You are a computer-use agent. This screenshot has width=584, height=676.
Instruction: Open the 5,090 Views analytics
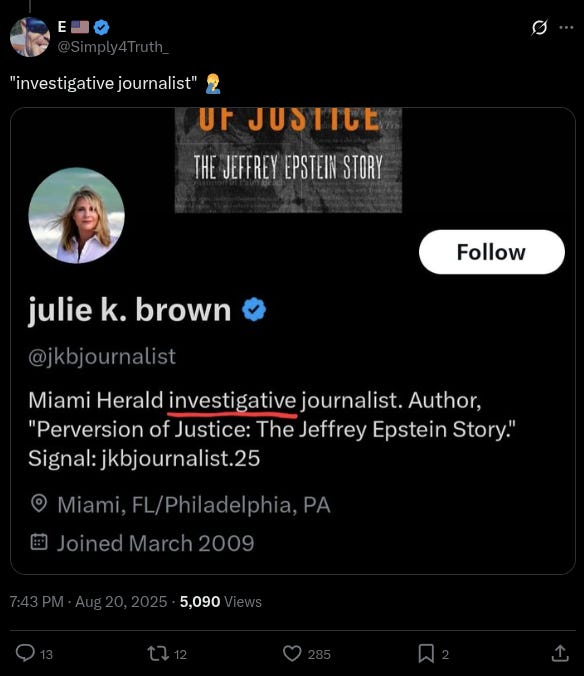pos(221,601)
